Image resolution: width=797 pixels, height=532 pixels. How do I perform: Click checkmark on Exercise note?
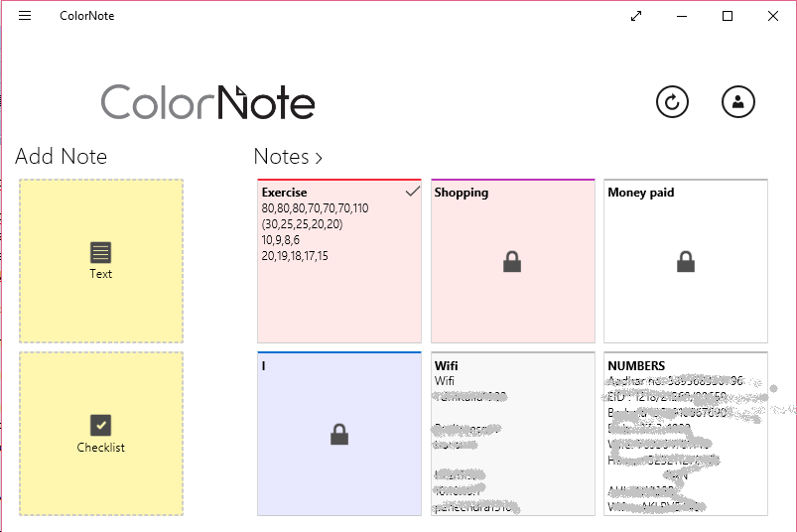click(x=413, y=192)
